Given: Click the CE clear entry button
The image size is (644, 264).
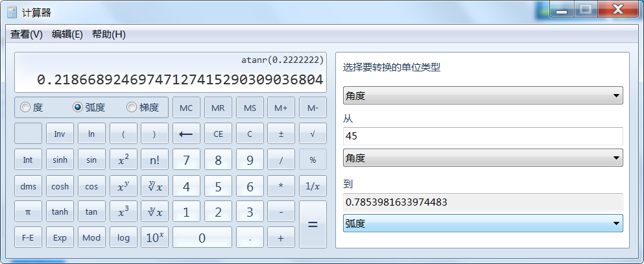Looking at the screenshot, I should click(218, 134).
